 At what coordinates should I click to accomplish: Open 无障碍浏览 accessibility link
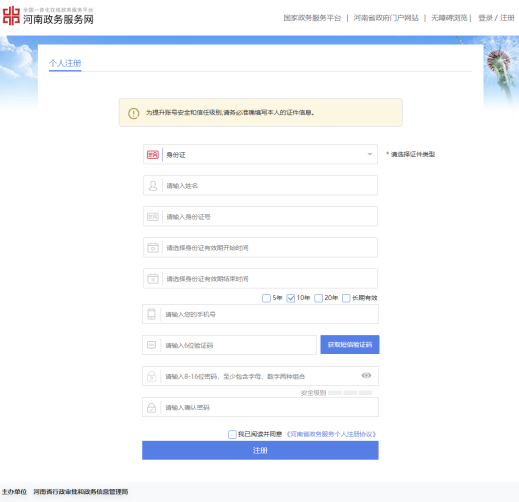(449, 18)
